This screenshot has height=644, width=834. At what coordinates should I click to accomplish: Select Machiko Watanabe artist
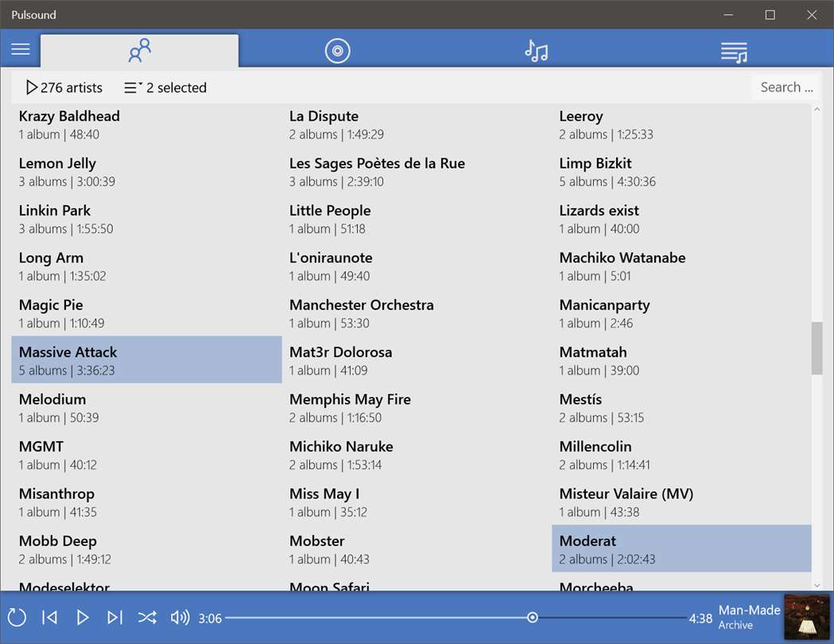point(681,266)
